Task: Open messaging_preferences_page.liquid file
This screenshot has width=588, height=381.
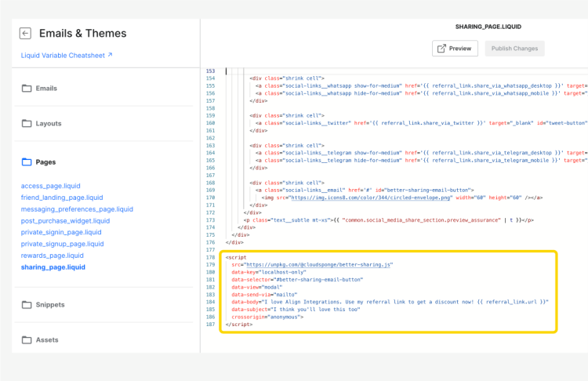Action: 77,209
